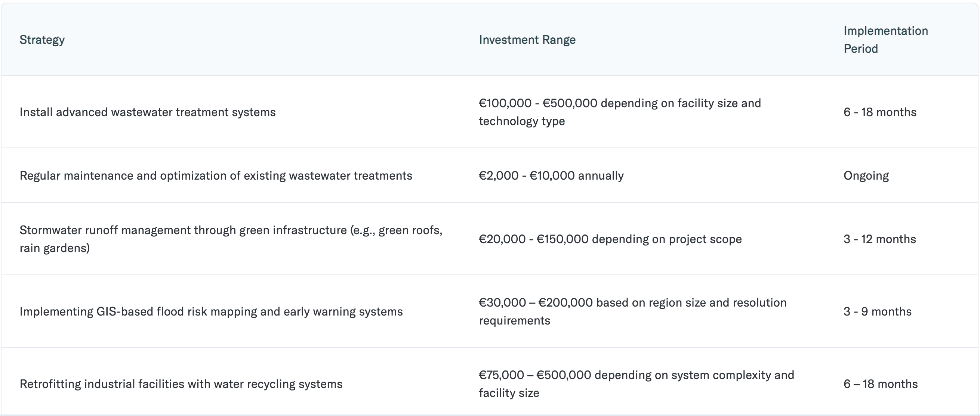
Task: Click the '6 - 18 months' cell in first row
Action: pyautogui.click(x=879, y=112)
